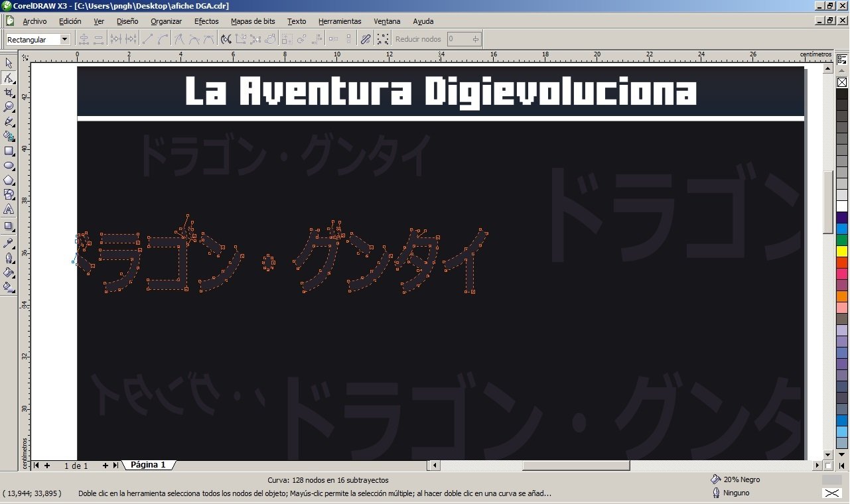This screenshot has width=850, height=504.
Task: Convert curve to line button
Action: (148, 39)
